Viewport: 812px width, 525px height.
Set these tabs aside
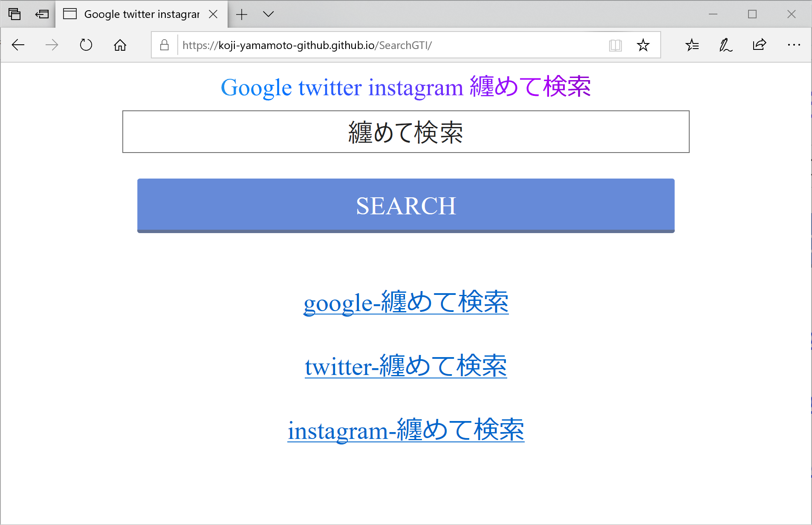(x=42, y=14)
